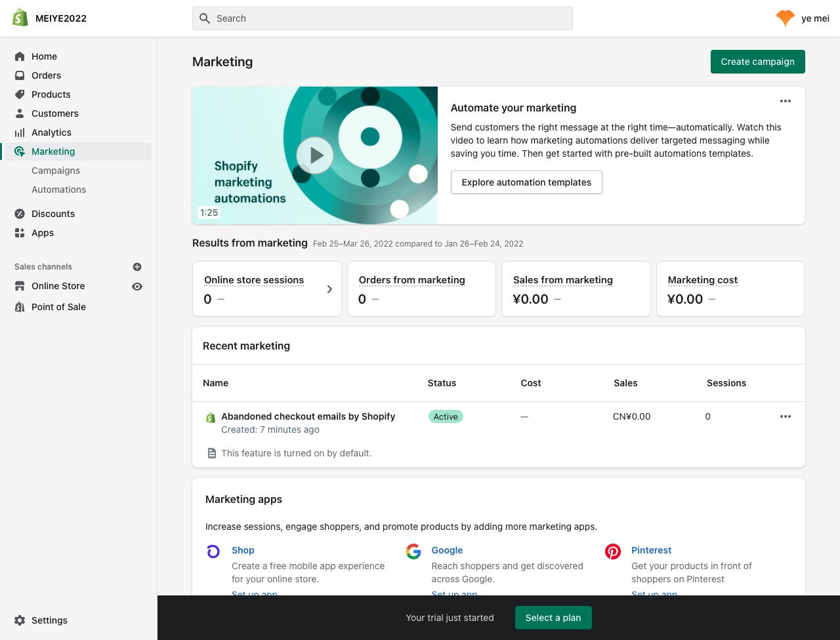840x640 pixels.
Task: Open Automations submenu item
Action: click(59, 190)
